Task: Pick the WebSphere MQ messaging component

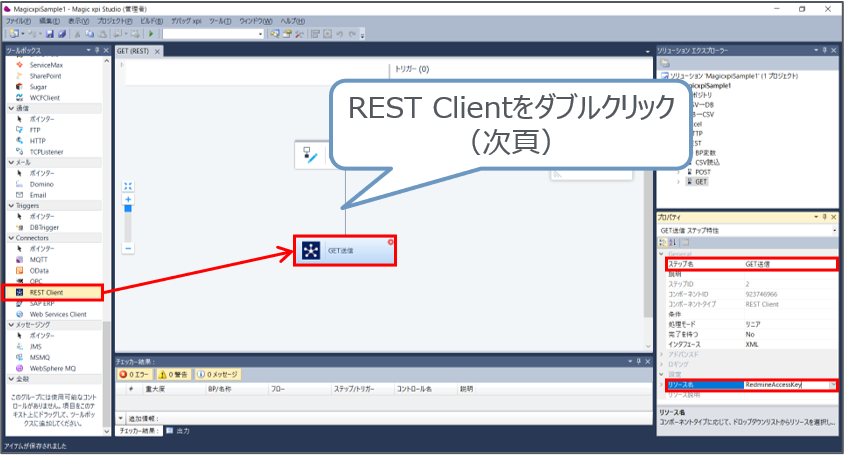Action: point(55,368)
